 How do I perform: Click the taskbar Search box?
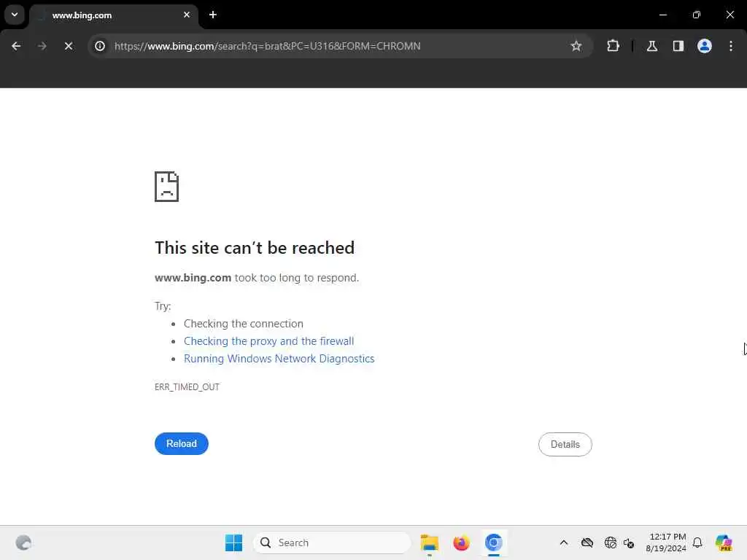332,542
